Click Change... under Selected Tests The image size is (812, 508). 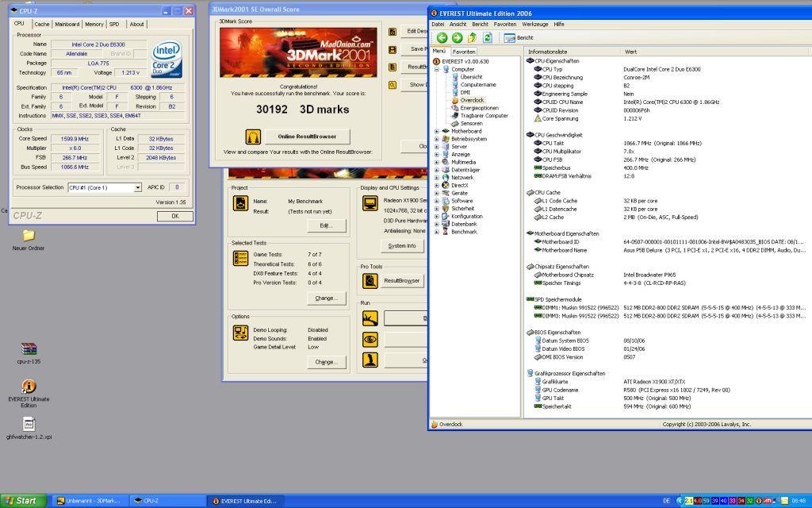click(x=326, y=298)
